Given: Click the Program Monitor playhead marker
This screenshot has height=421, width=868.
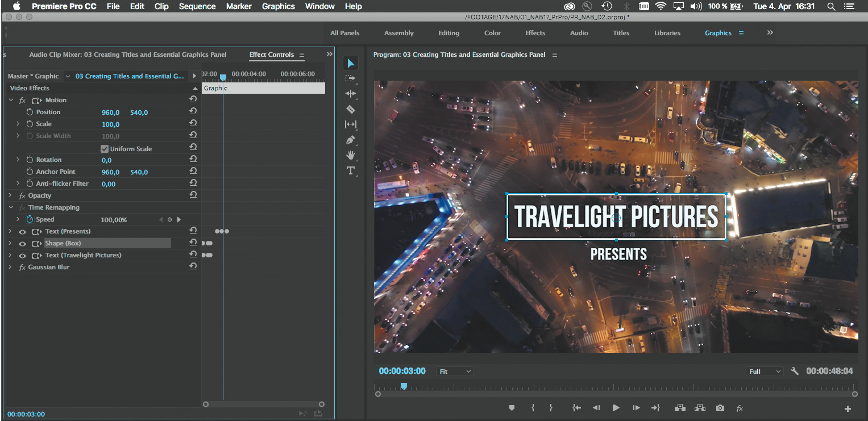Looking at the screenshot, I should 404,386.
